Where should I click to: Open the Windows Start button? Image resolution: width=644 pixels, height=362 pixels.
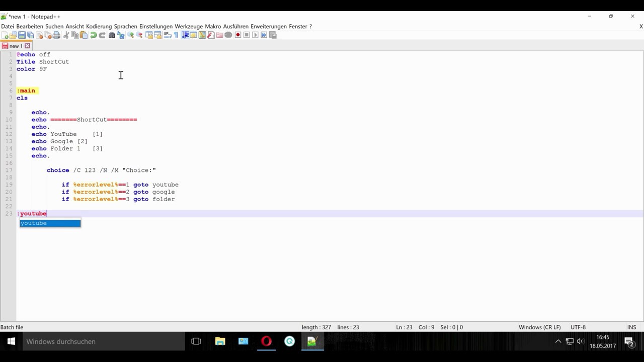(x=11, y=341)
